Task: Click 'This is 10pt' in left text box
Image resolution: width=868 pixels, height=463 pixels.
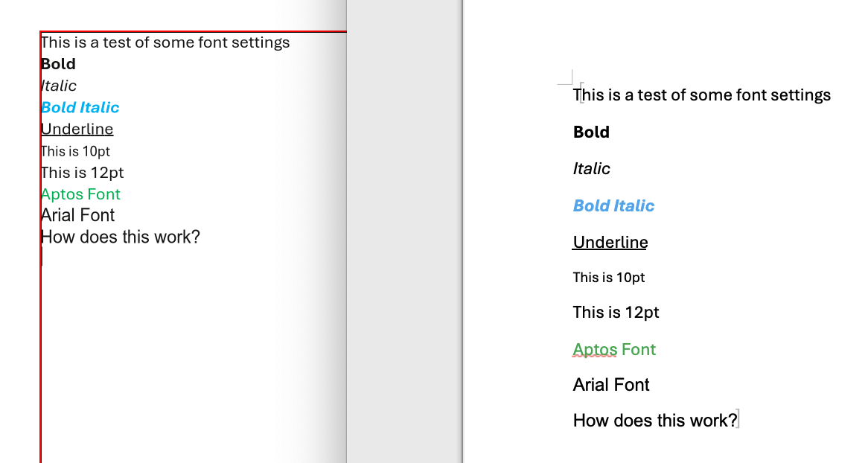Action: [x=75, y=151]
